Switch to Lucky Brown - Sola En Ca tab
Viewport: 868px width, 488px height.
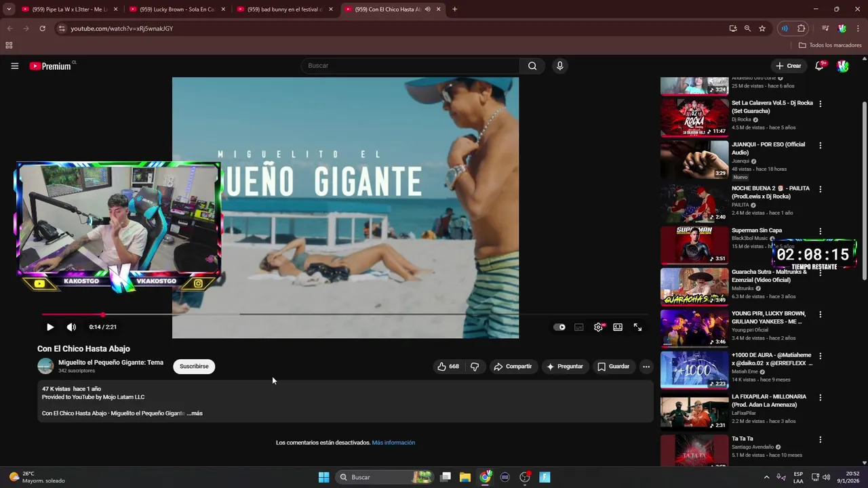coord(176,9)
